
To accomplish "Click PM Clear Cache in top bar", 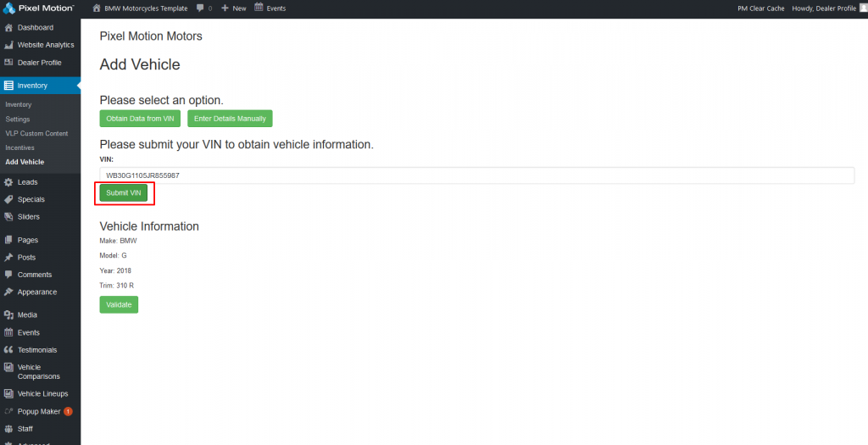I will click(761, 8).
